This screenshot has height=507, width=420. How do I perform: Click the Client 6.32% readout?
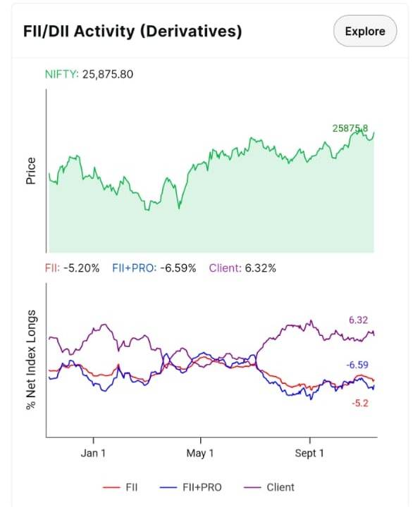(x=242, y=268)
